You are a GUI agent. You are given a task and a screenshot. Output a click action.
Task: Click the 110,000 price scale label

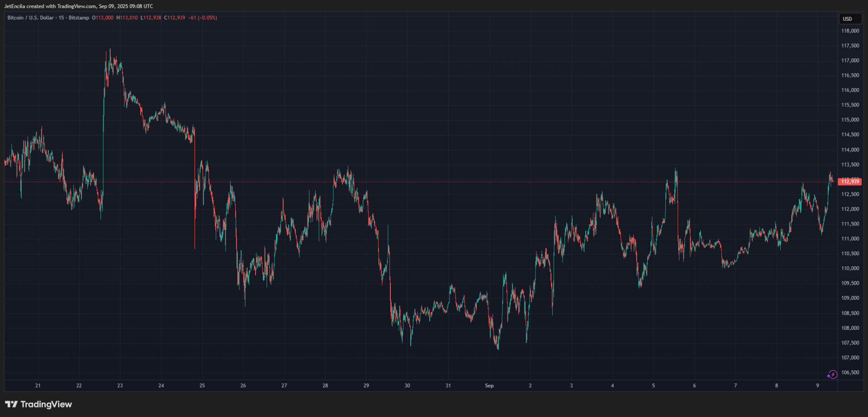pos(850,268)
